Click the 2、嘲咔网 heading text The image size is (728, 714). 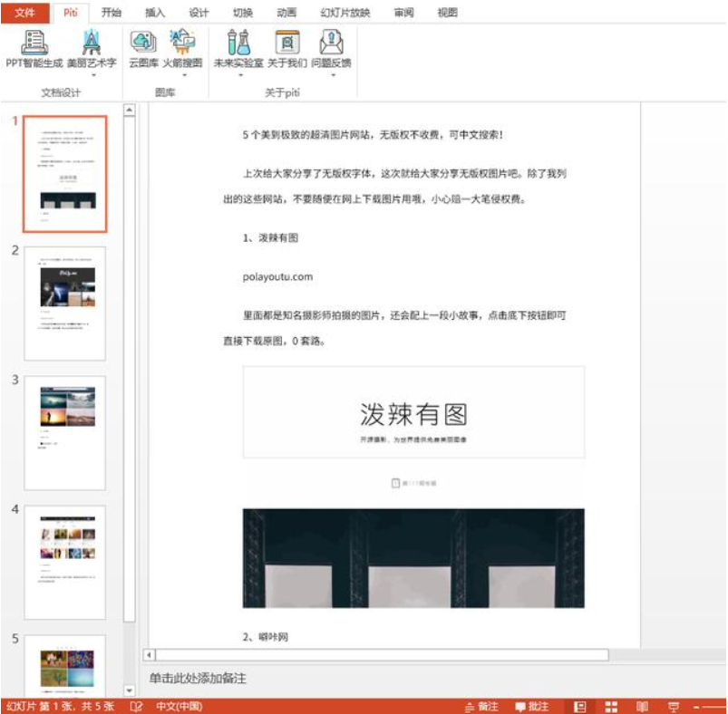[x=265, y=637]
